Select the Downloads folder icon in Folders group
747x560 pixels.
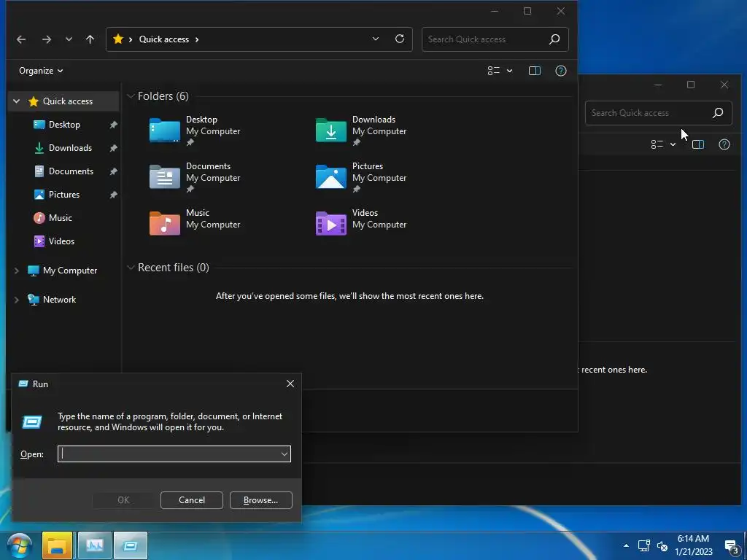330,130
